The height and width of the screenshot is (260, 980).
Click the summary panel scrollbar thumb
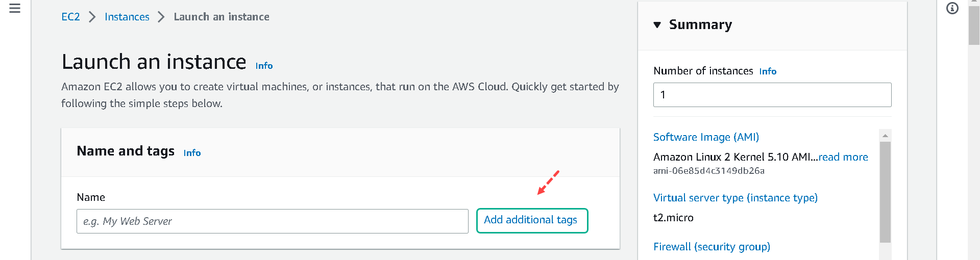pyautogui.click(x=886, y=192)
